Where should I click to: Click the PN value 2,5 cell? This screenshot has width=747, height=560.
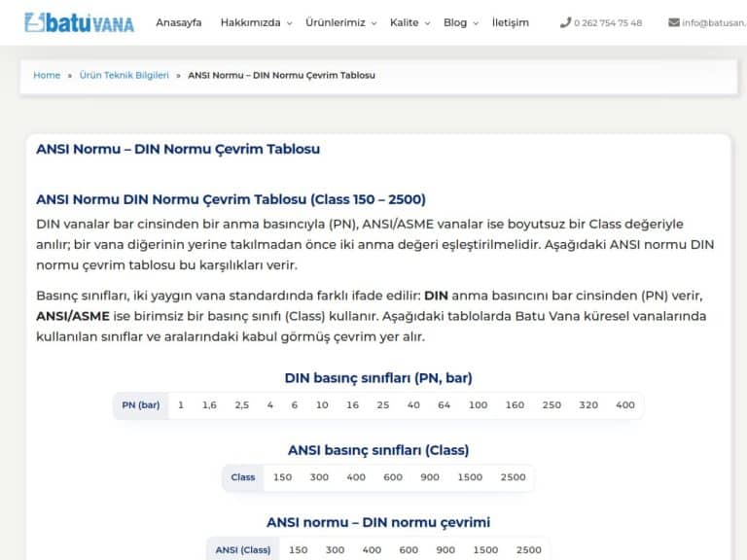[241, 405]
